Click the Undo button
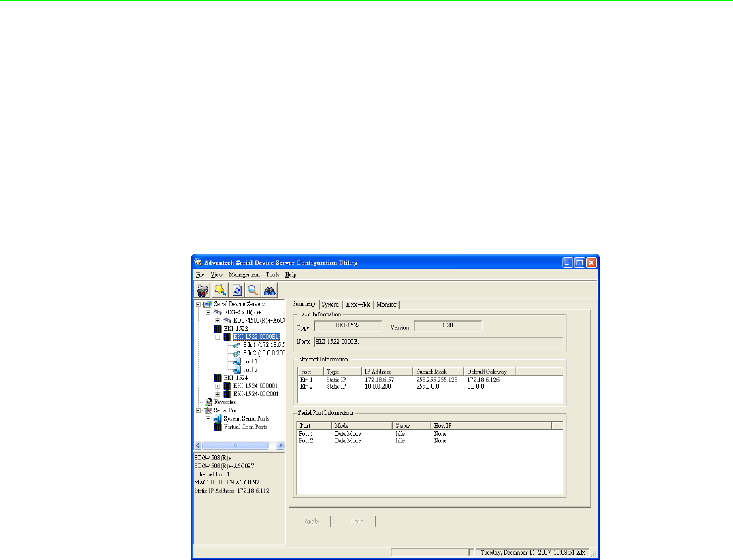Image resolution: width=733 pixels, height=560 pixels. click(x=356, y=521)
